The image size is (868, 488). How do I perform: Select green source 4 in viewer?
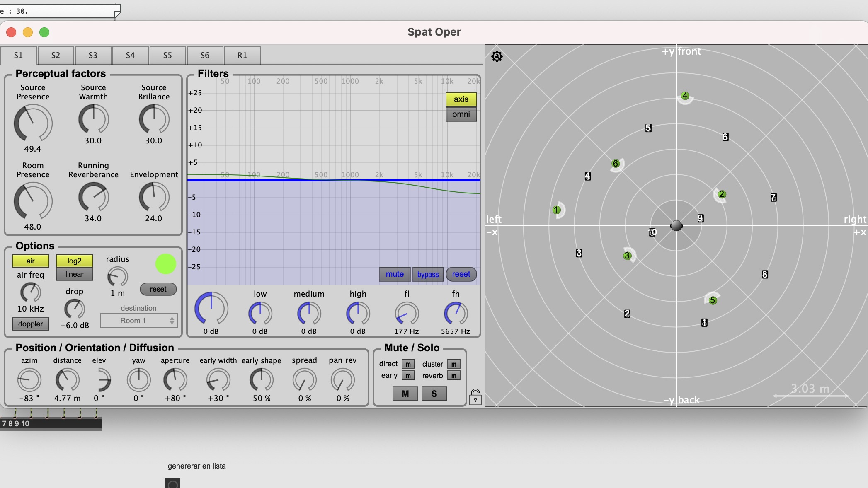click(x=685, y=96)
